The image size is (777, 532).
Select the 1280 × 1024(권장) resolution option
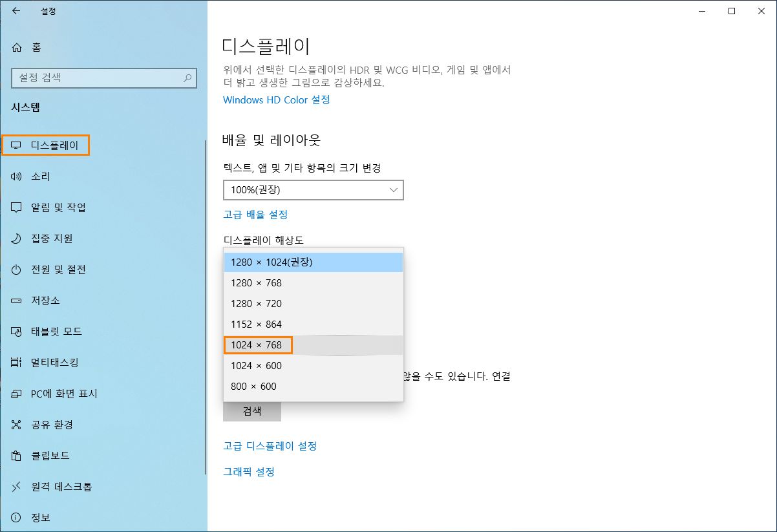pyautogui.click(x=271, y=262)
